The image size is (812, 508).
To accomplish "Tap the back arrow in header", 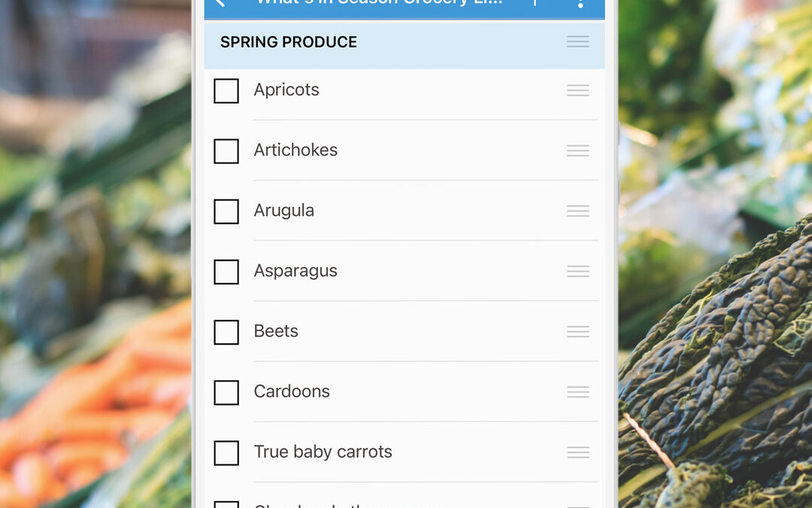I will 220,2.
